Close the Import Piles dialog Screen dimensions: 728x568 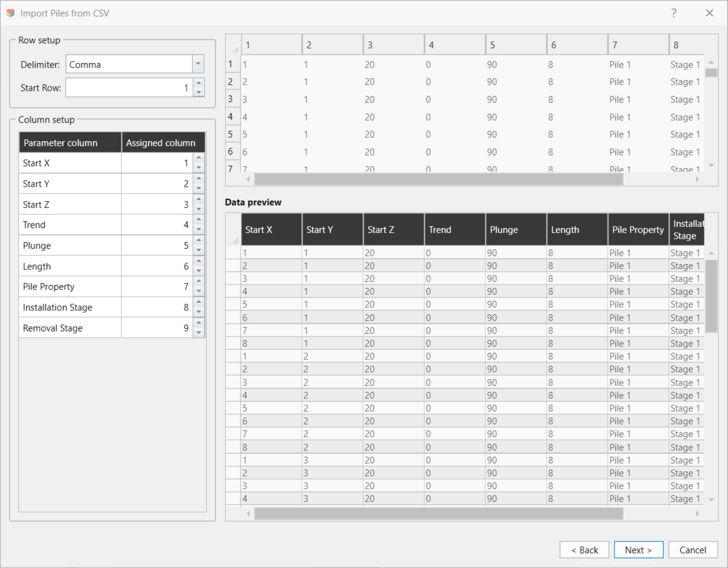point(709,13)
